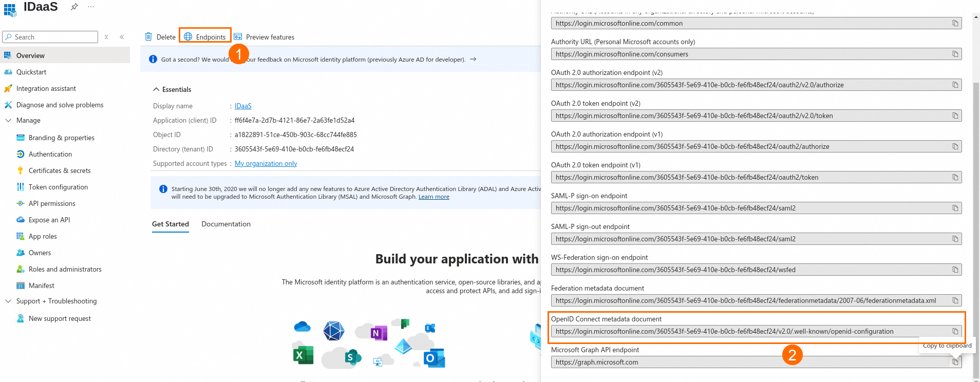
Task: Collapse sidebar with double chevron icon
Action: coord(122,37)
